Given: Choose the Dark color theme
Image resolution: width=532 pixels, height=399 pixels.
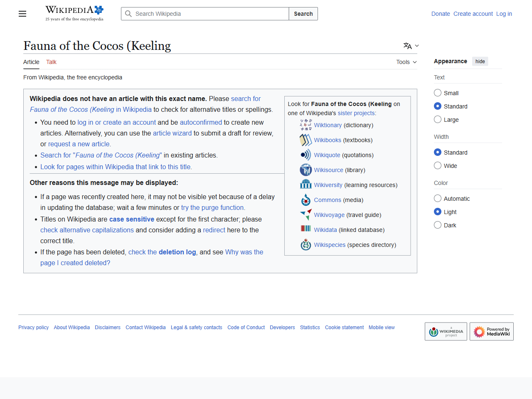Looking at the screenshot, I should pos(438,225).
